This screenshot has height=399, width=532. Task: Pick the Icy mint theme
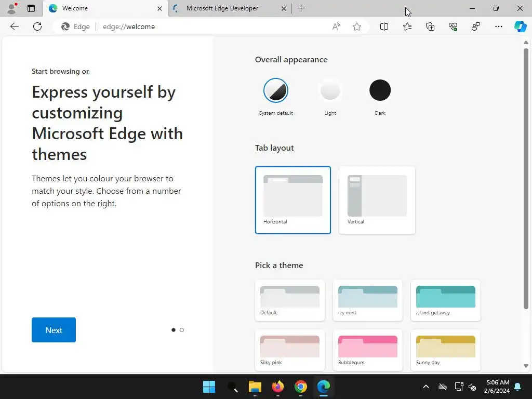[x=368, y=300]
